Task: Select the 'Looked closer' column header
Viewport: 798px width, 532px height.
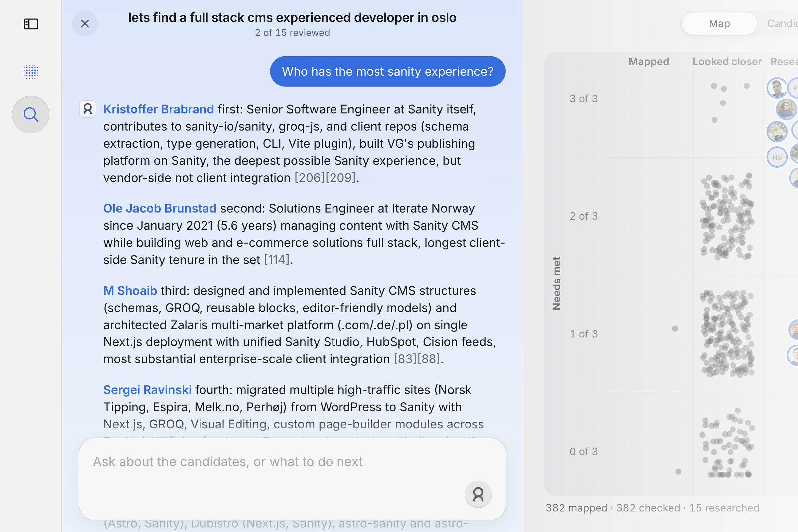Action: tap(727, 62)
